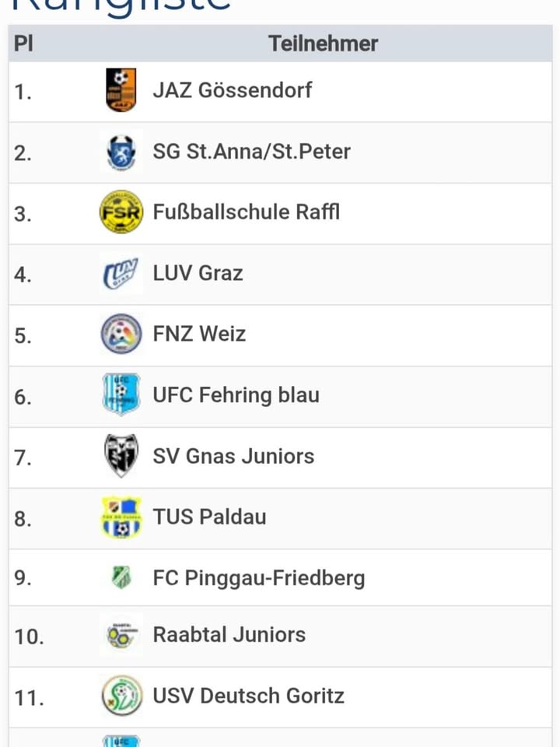Click the Pl column header
560x747 pixels.
(x=23, y=44)
